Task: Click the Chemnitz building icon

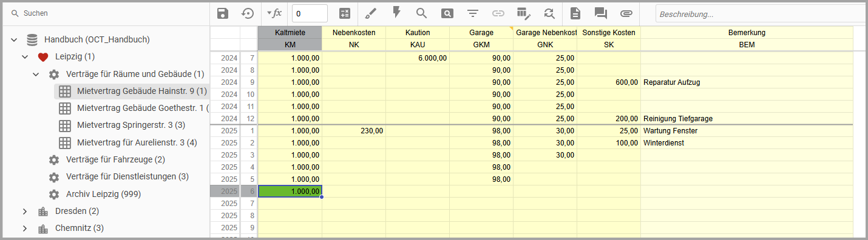Action: pyautogui.click(x=42, y=228)
